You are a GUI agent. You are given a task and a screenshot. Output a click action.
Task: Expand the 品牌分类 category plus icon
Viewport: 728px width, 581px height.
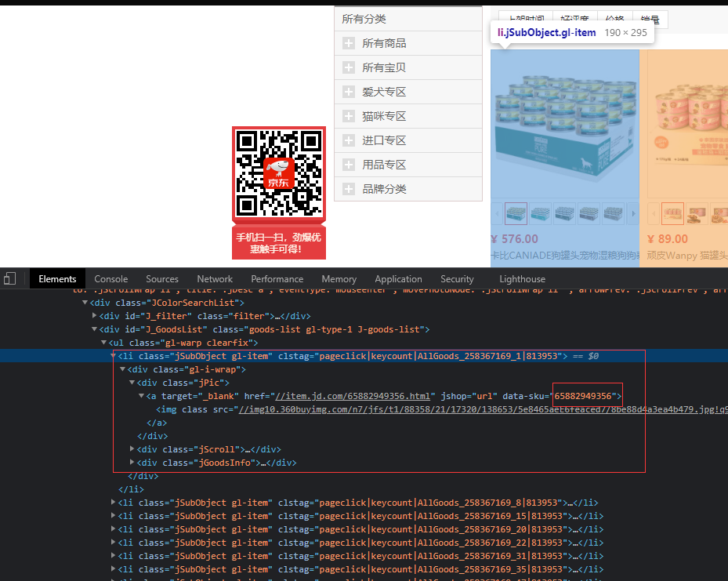349,189
